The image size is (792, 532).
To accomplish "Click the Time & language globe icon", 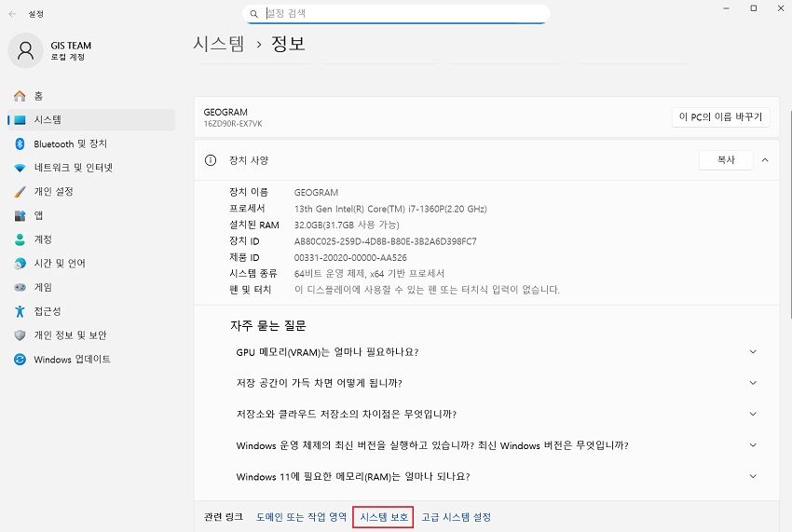I will coord(20,264).
